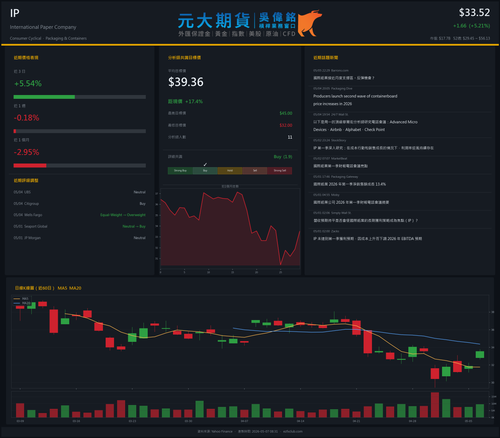Click the one-week performance bar
This screenshot has width=500, height=438.
pos(80,131)
